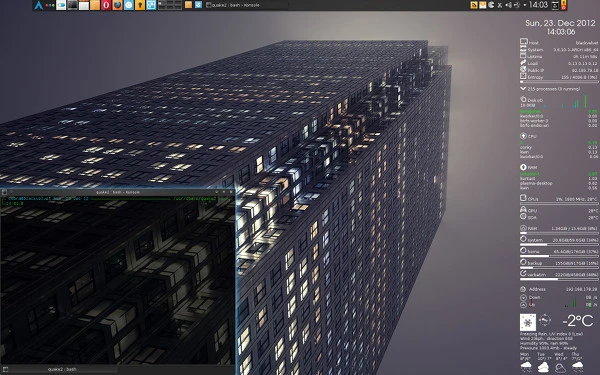
Task: Launch the Opera browser
Action: [106, 5]
